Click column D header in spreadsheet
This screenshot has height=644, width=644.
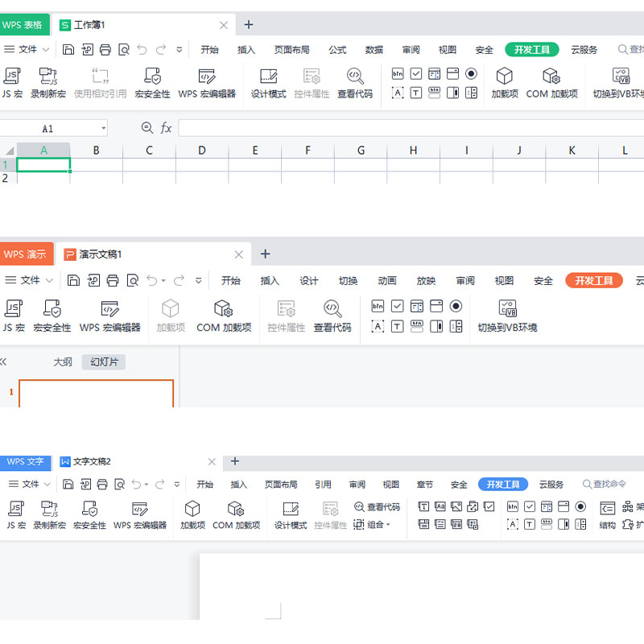point(202,151)
